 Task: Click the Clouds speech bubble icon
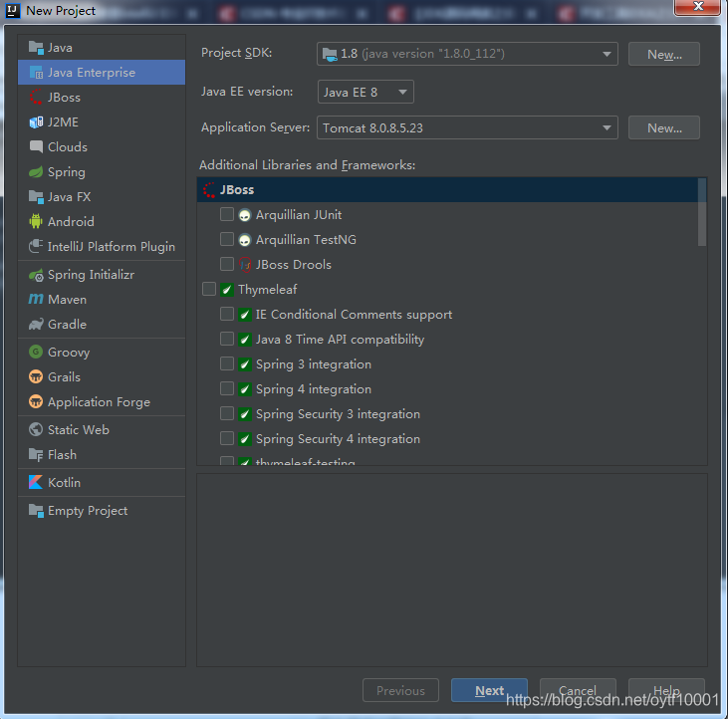[36, 146]
